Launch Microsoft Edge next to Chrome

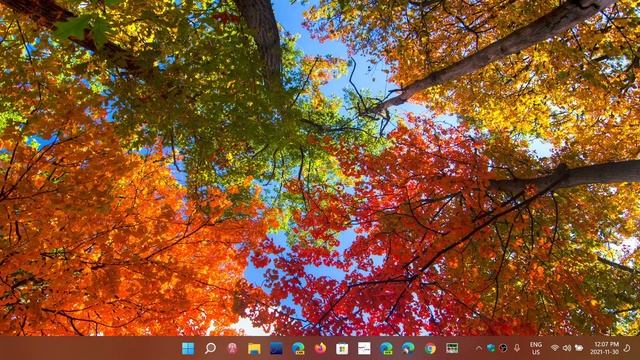coord(408,348)
